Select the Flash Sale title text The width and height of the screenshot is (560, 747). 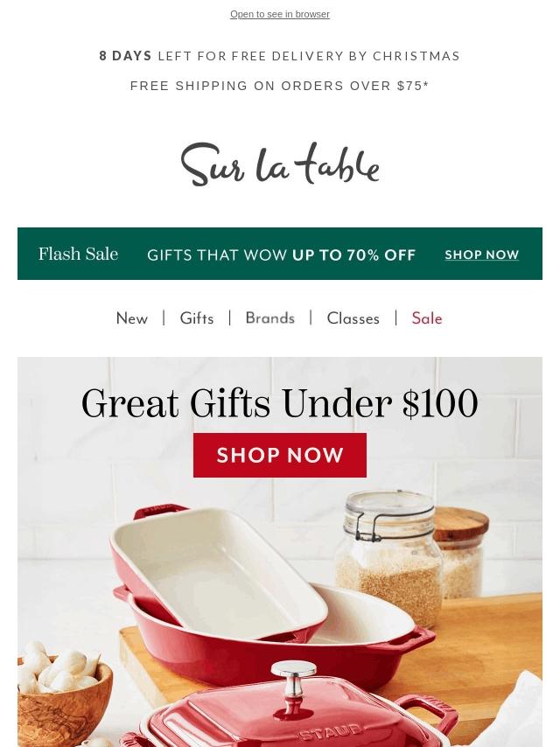pos(78,254)
